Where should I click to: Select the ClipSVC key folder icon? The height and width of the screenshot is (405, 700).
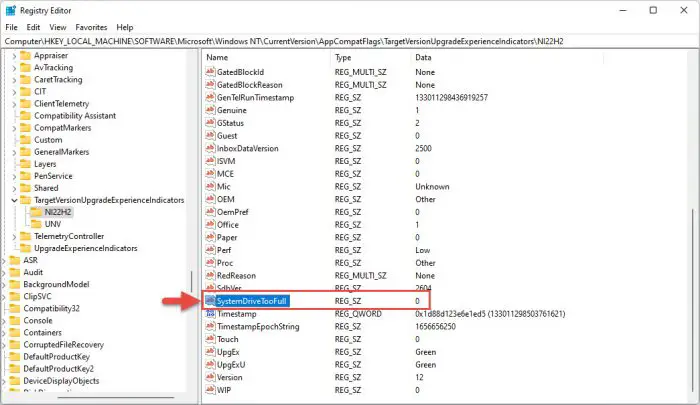tap(15, 296)
